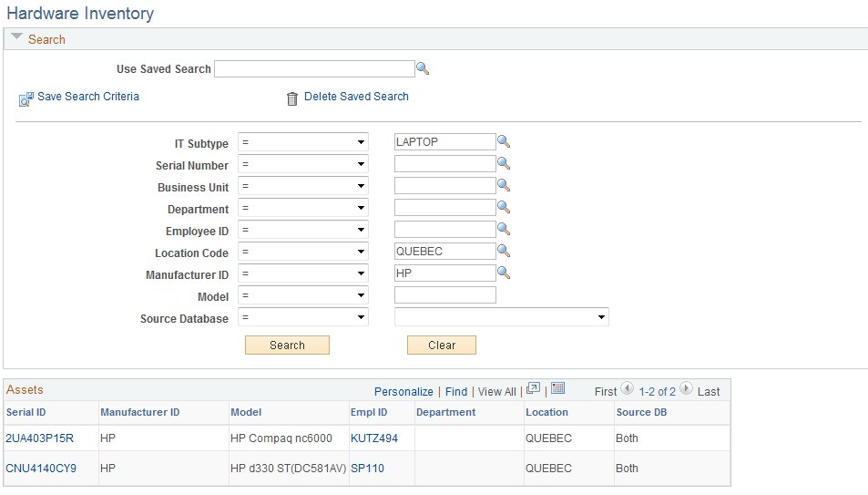Image resolution: width=868 pixels, height=495 pixels.
Task: Go to next rows using the right arrow
Action: coord(686,388)
